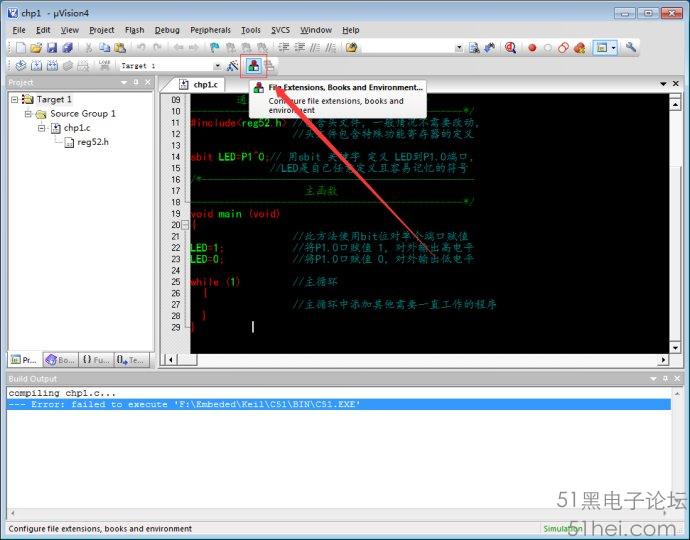Download code to flash memory icon
The height and width of the screenshot is (540, 690).
pyautogui.click(x=104, y=66)
